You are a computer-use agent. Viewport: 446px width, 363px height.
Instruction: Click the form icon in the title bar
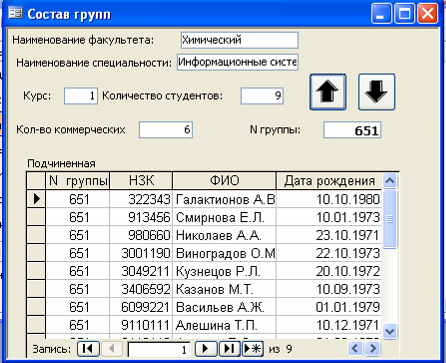click(x=15, y=14)
